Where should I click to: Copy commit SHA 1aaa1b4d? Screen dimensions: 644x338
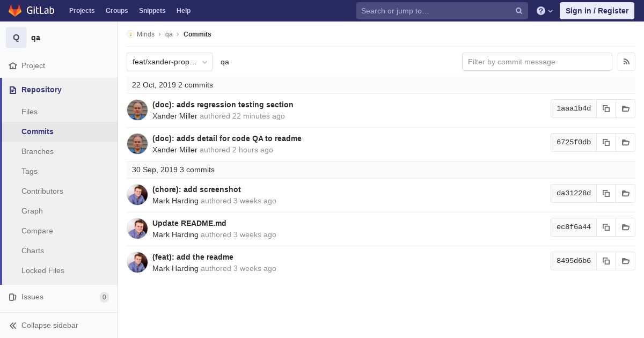click(x=606, y=108)
